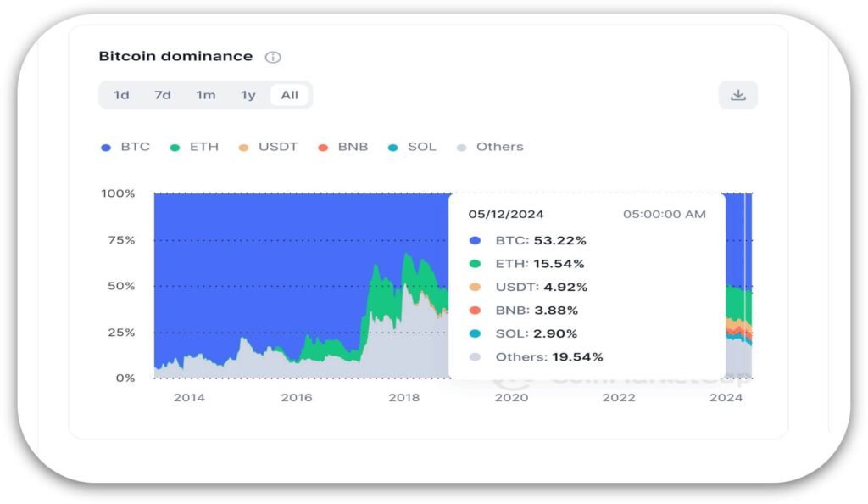Click the BNB: 3.88% tooltip value
The height and width of the screenshot is (504, 868).
point(537,311)
